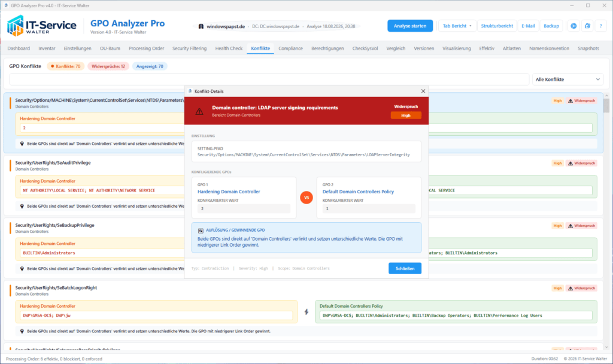The height and width of the screenshot is (364, 613).
Task: Click Widerspruch badge in NTDS Parameters row
Action: coord(581,101)
